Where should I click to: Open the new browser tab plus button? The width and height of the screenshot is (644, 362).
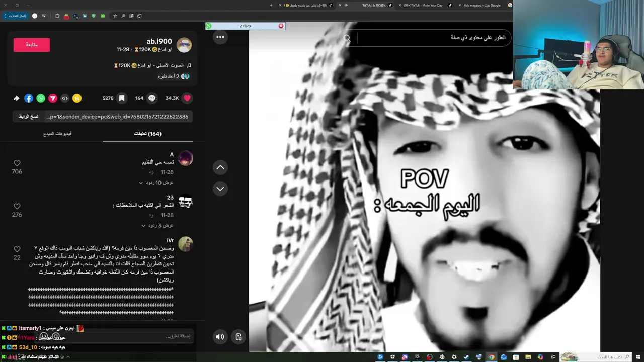[271, 5]
